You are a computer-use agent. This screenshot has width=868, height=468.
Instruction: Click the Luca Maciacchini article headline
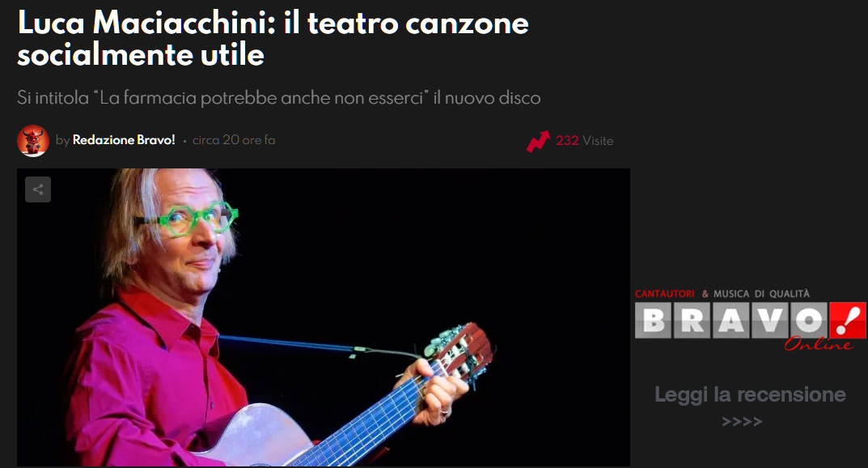[273, 39]
